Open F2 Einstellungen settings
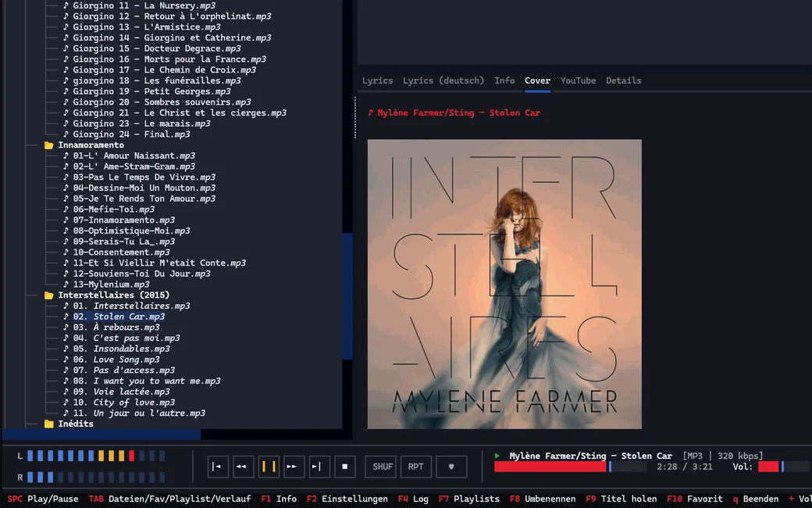Viewport: 812px width, 508px height. 347,499
